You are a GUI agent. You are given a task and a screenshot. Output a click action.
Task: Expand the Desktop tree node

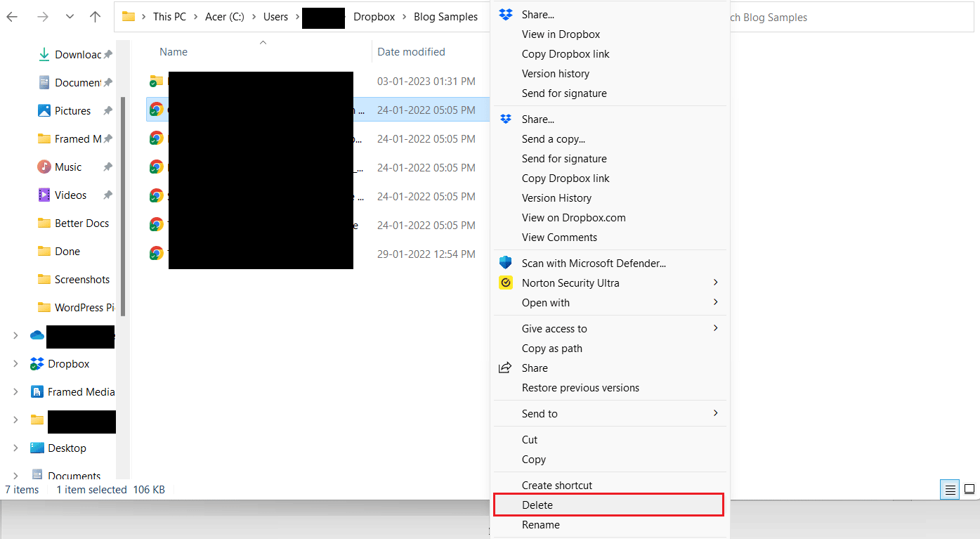(x=15, y=448)
